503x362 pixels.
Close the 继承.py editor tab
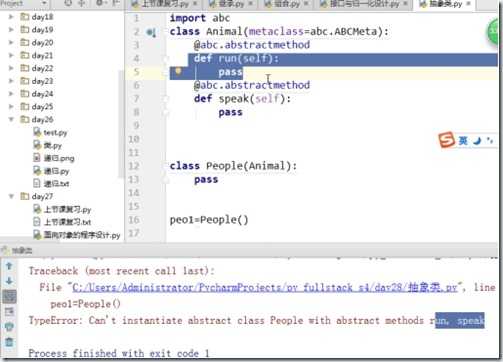pyautogui.click(x=250, y=4)
